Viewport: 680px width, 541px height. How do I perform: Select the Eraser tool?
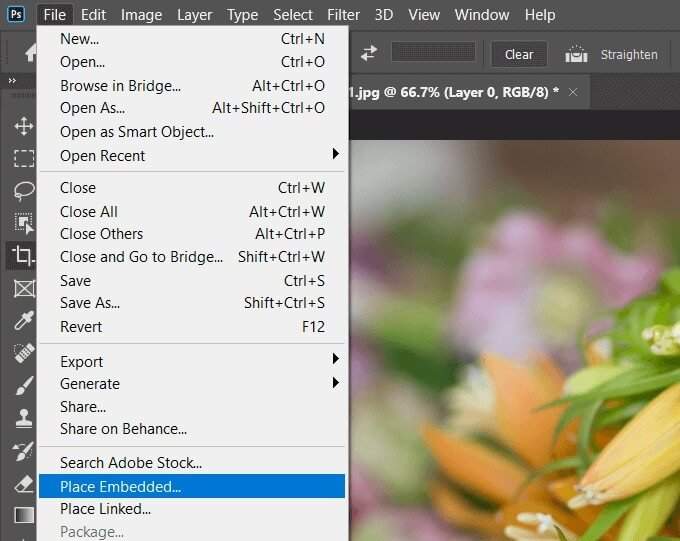[x=24, y=483]
